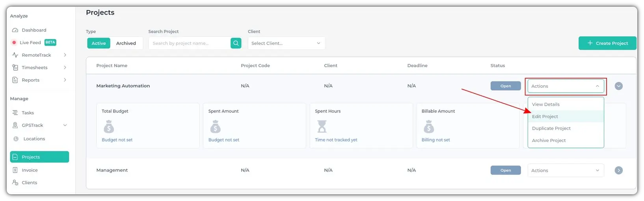Select Archive Project menu option

(549, 140)
